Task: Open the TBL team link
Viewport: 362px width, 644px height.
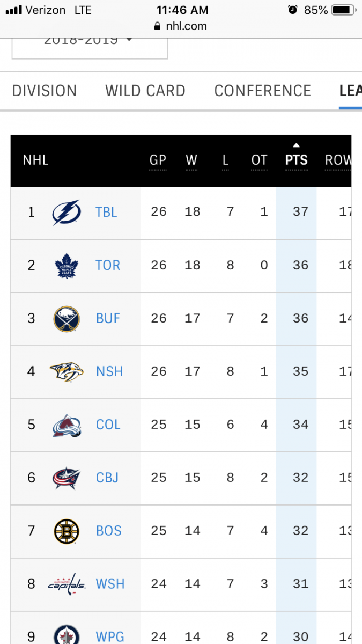Action: pyautogui.click(x=106, y=212)
